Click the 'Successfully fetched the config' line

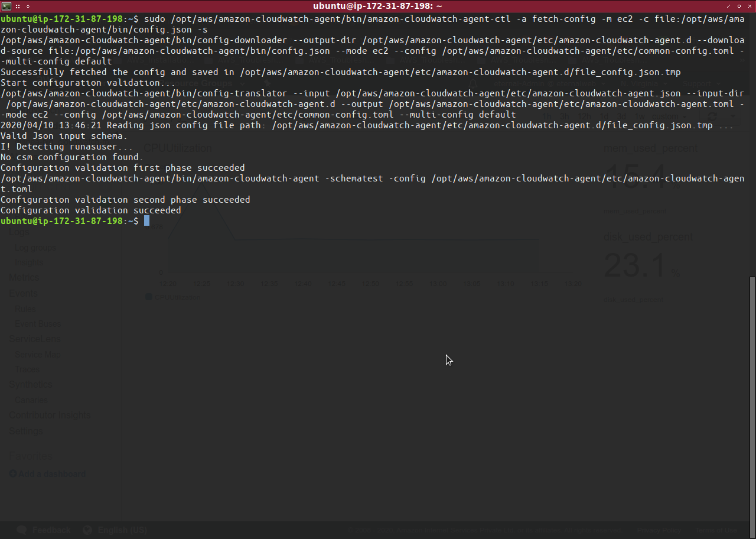(341, 72)
